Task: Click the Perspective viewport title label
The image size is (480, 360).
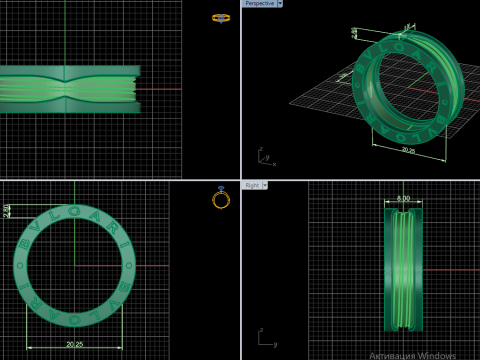Action: 260,3
